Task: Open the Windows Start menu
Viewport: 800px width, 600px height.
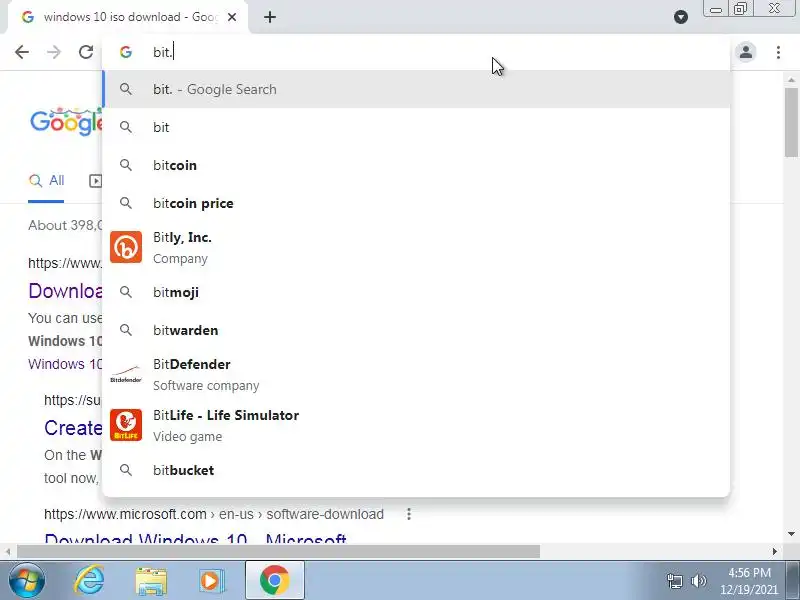Action: (x=27, y=581)
